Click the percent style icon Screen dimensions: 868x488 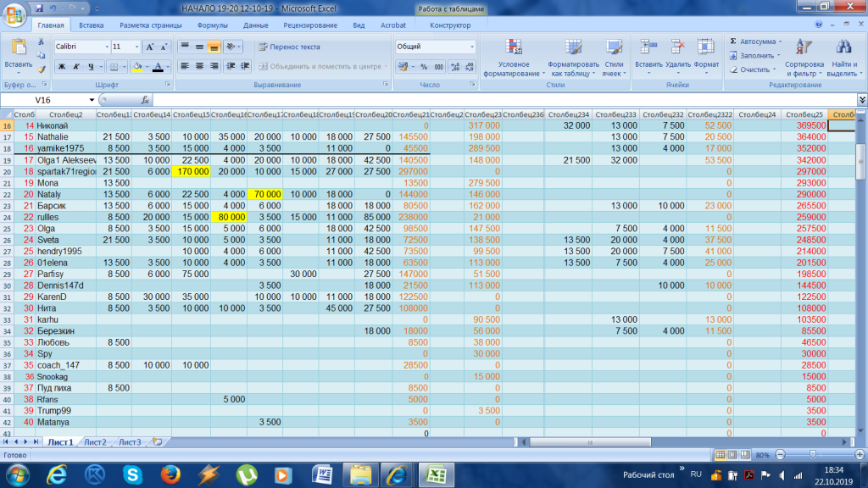[x=421, y=66]
